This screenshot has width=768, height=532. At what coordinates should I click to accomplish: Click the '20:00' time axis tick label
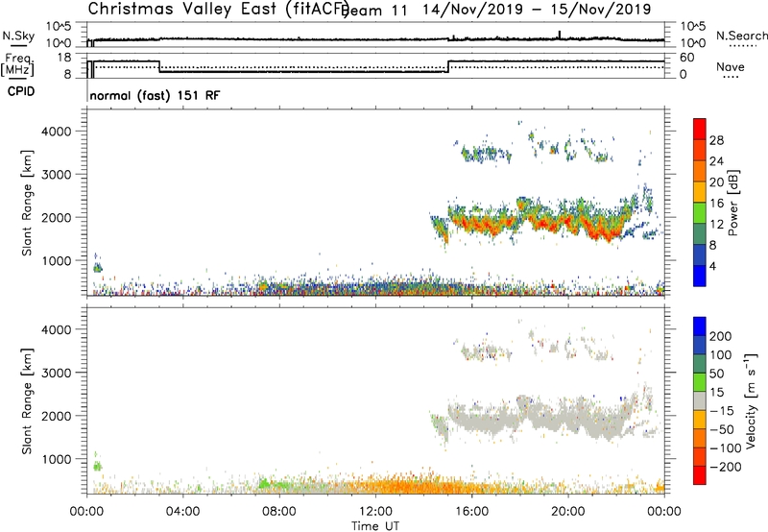[568, 512]
